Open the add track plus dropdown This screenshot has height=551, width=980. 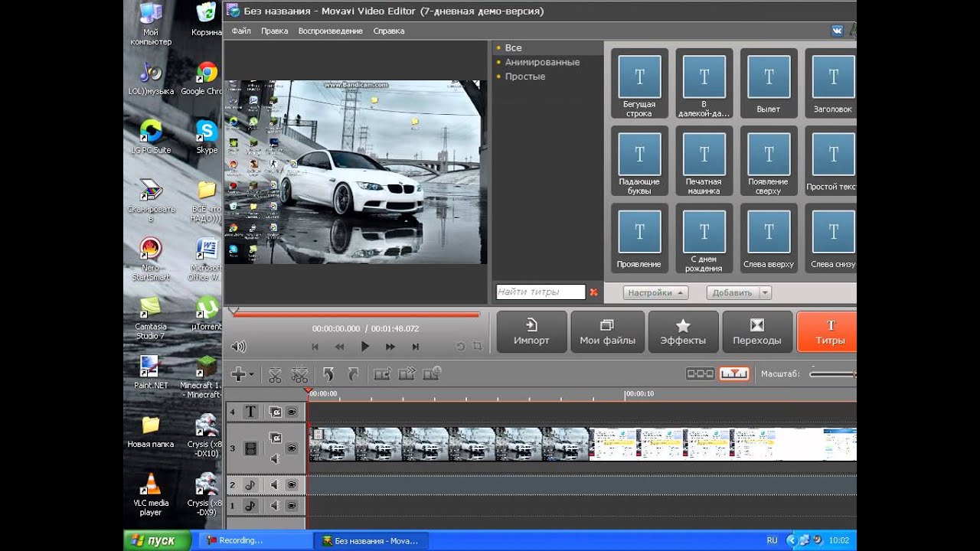pos(242,374)
